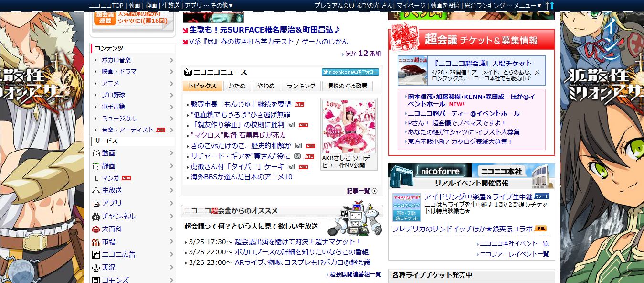Screen dimensions: 644x283
Task: Open 『ニコニコ超会議』入場チケット link
Action: tap(483, 63)
